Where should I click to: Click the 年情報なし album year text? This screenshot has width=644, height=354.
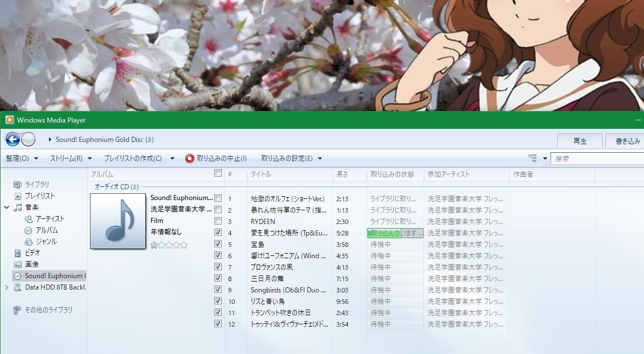(166, 232)
